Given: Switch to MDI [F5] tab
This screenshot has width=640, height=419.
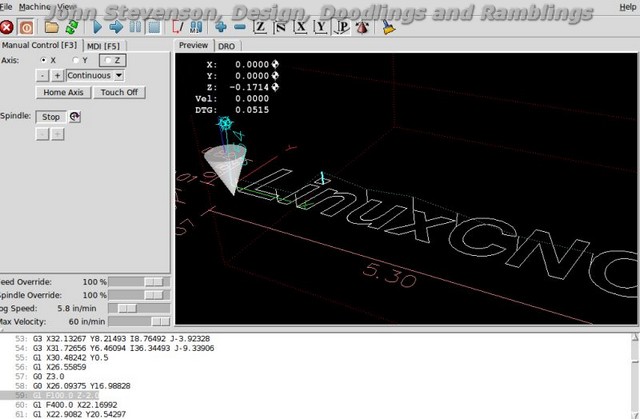Looking at the screenshot, I should point(103,46).
